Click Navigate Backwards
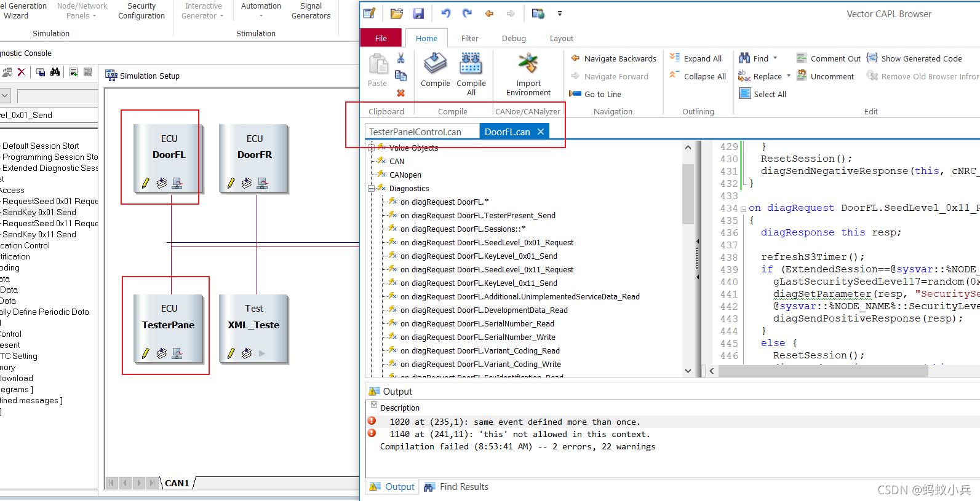Viewport: 980px width, 501px height. (614, 58)
